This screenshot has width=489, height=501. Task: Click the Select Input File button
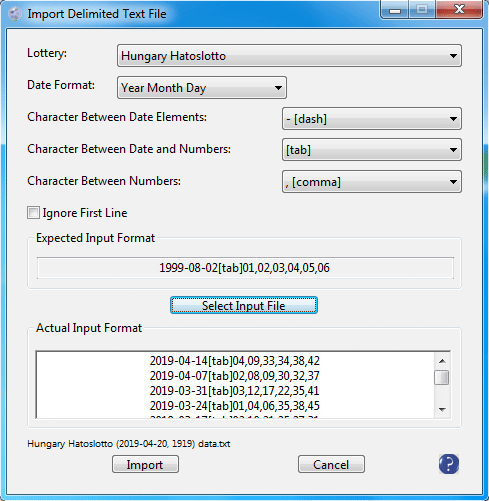244,305
